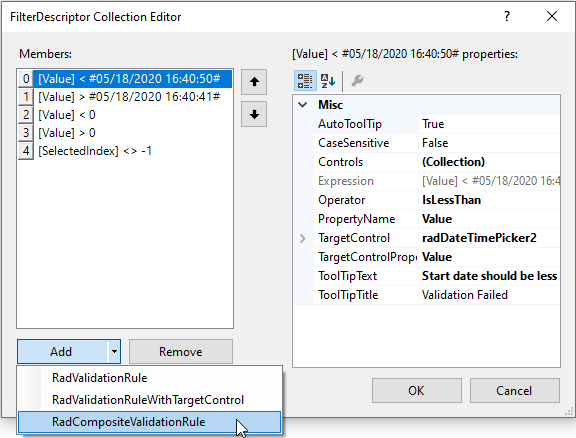Click the Add button
Image resolution: width=576 pixels, height=438 pixels.
click(x=62, y=352)
